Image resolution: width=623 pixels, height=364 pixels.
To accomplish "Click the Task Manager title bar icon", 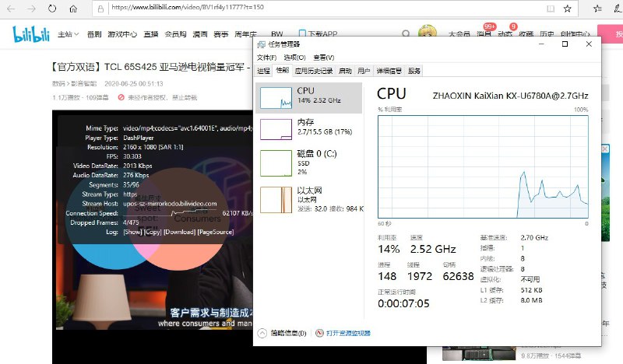I will (x=262, y=44).
